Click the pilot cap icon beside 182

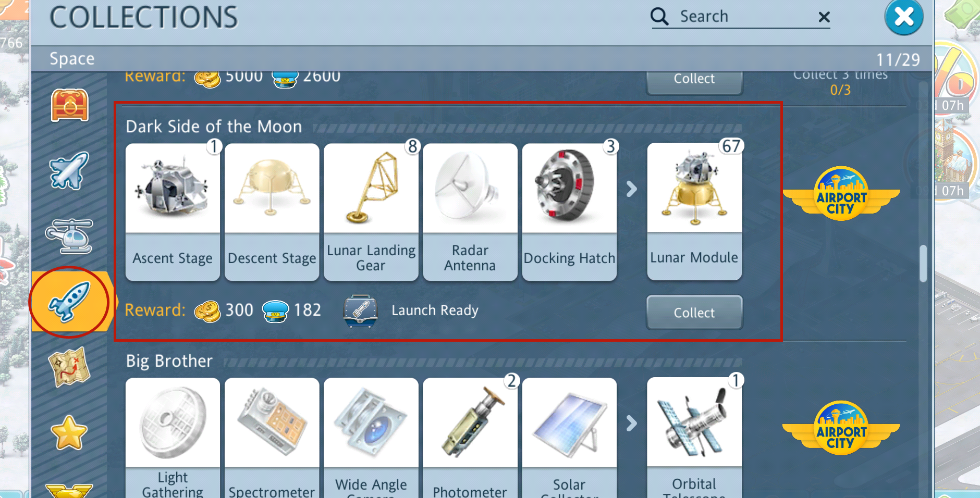tap(275, 312)
